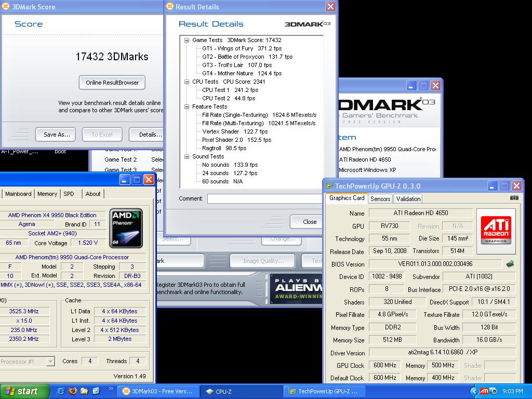Open the SPD tab in CPU-Z

click(x=69, y=194)
